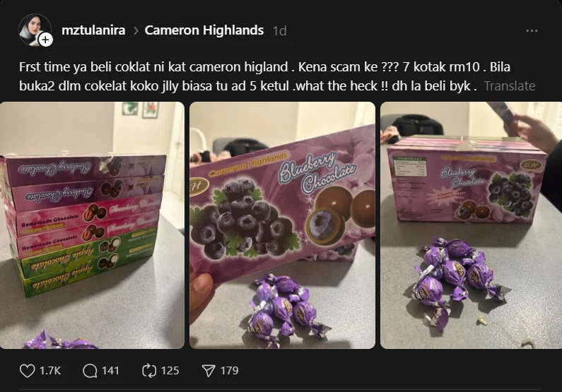Translate the post text

tap(509, 86)
